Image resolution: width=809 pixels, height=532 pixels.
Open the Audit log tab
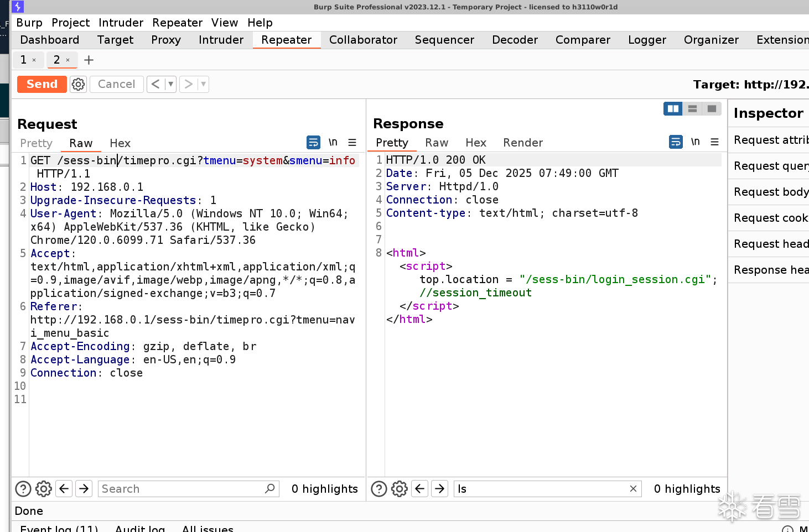pyautogui.click(x=140, y=528)
